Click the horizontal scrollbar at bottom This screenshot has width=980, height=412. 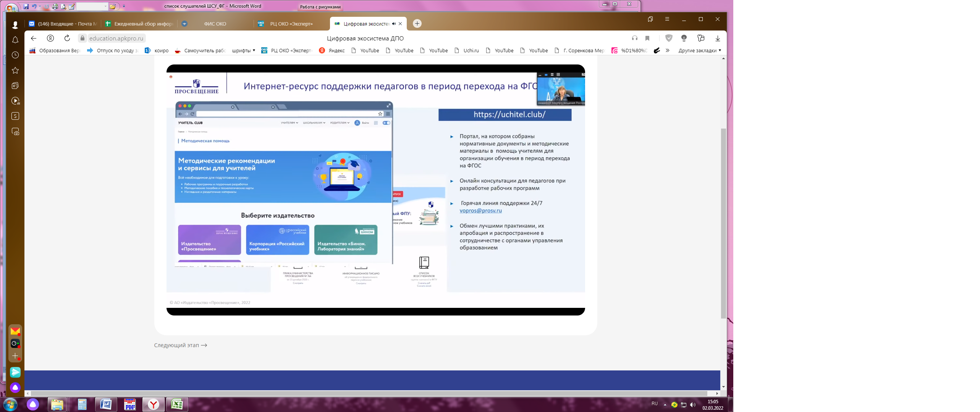pos(369,393)
